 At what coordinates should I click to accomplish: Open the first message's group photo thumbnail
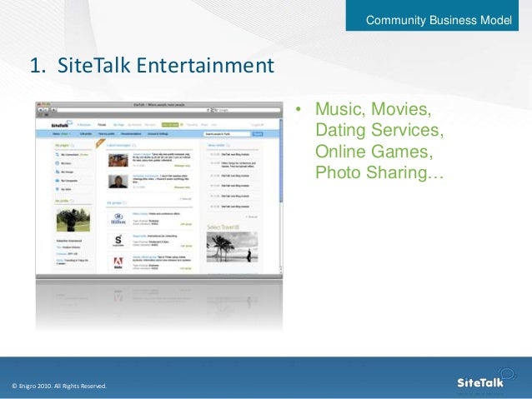coord(118,160)
